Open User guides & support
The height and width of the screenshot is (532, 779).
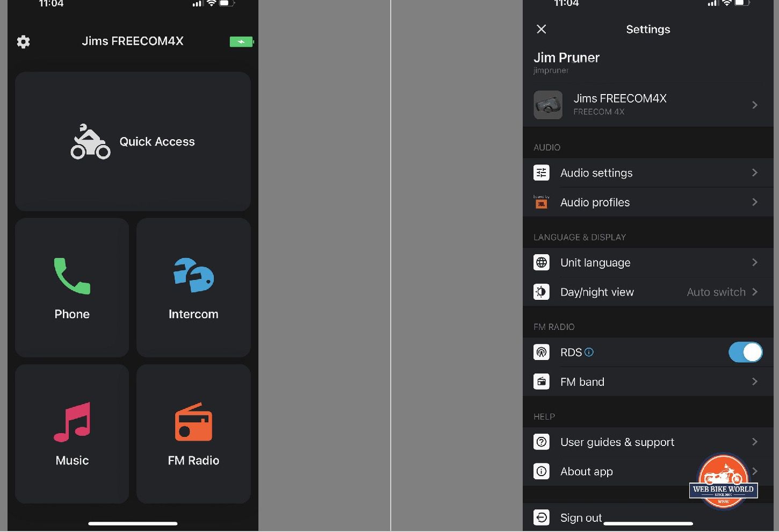[x=648, y=442]
